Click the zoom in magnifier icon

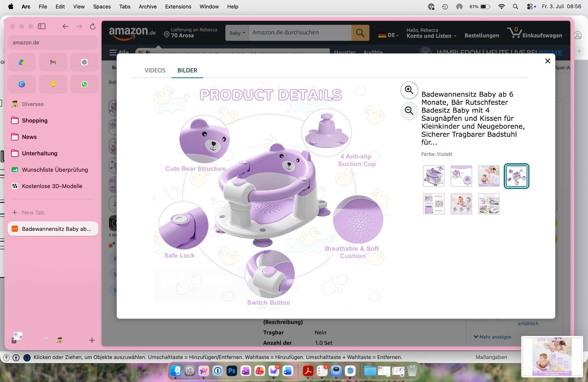pos(409,90)
